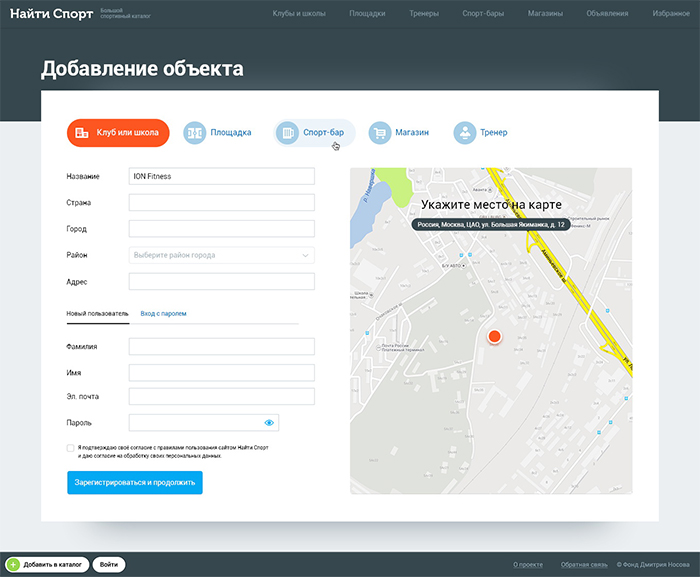This screenshot has width=700, height=577.
Task: Click the orange location marker on map
Action: pyautogui.click(x=493, y=338)
